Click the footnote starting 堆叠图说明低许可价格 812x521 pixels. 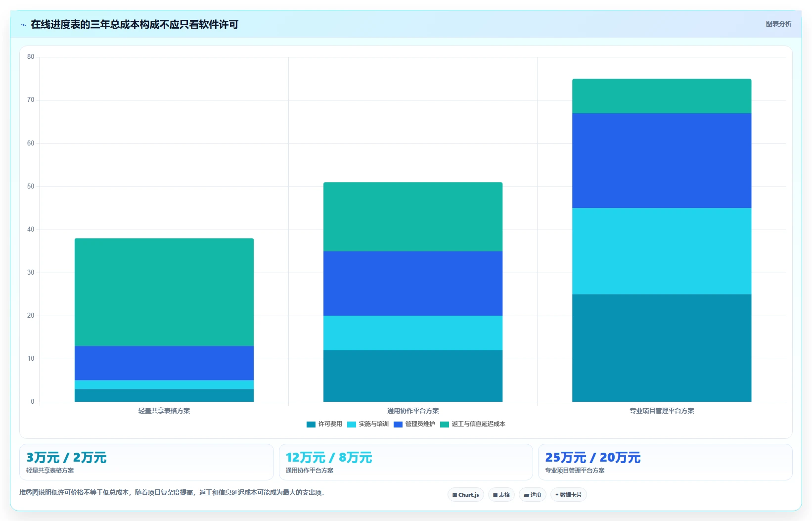(x=173, y=493)
